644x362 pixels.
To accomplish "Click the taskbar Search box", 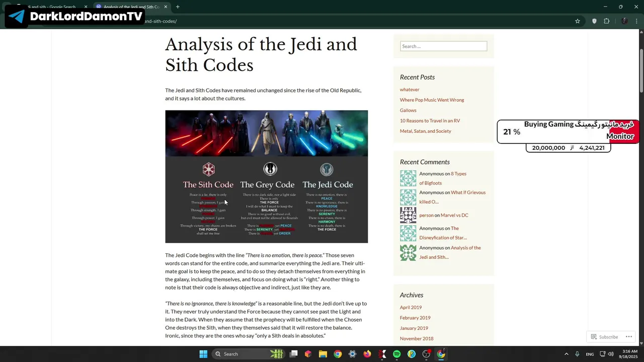I will pos(249,354).
